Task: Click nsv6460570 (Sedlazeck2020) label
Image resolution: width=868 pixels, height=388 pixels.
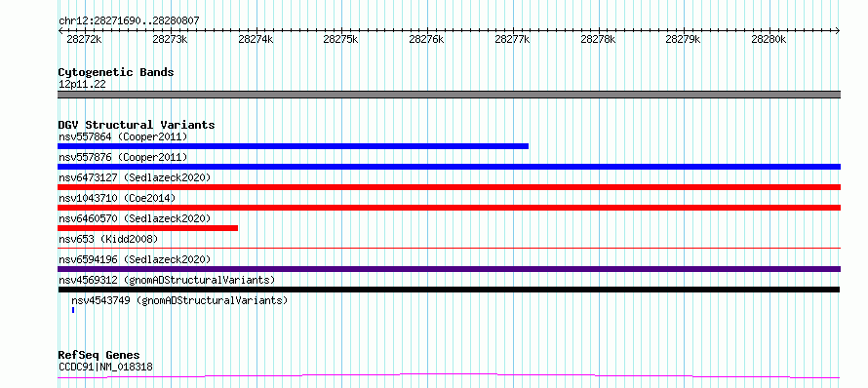Action: (x=135, y=218)
